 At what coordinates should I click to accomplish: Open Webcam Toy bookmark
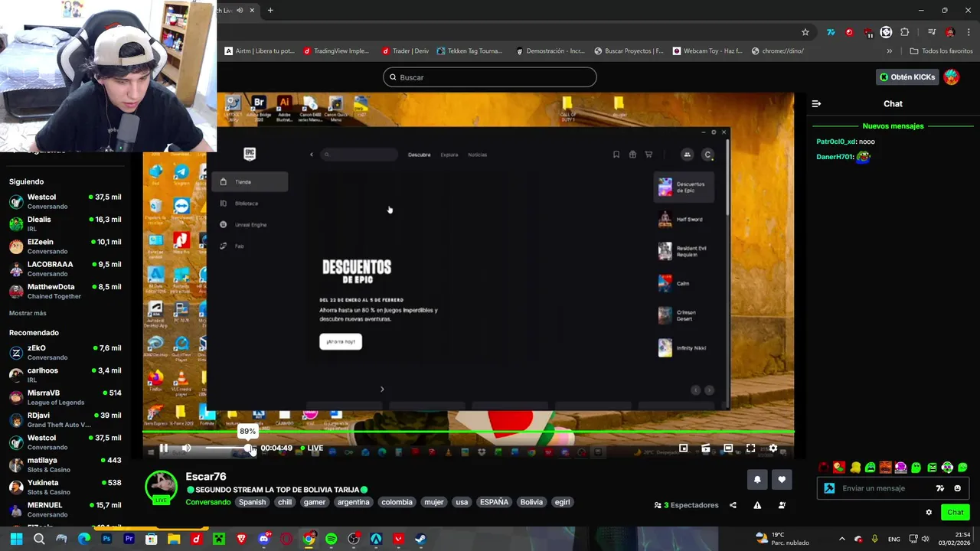click(x=707, y=51)
